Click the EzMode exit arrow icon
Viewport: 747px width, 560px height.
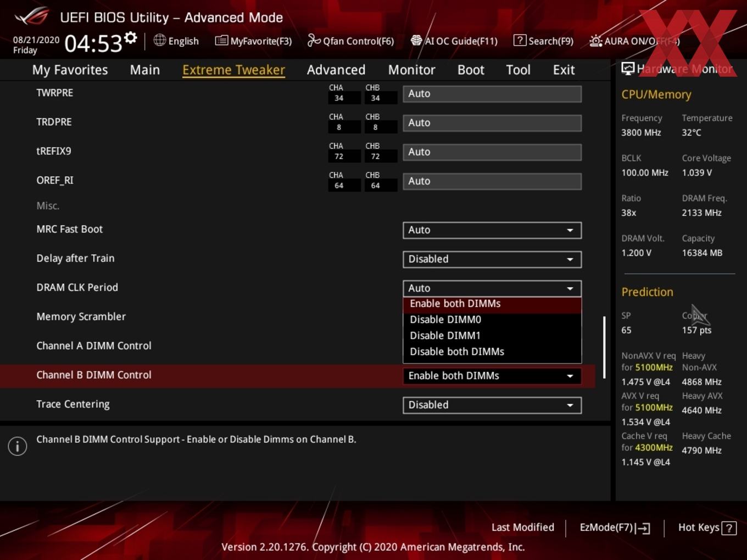tap(643, 528)
